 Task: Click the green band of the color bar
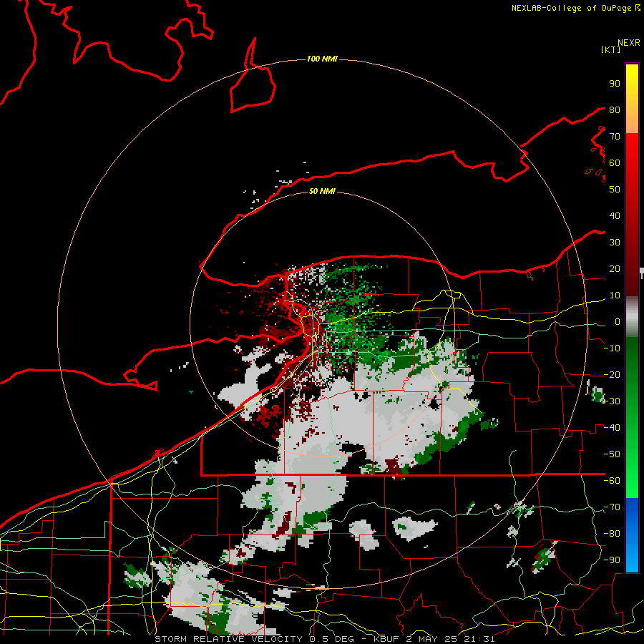(632, 417)
